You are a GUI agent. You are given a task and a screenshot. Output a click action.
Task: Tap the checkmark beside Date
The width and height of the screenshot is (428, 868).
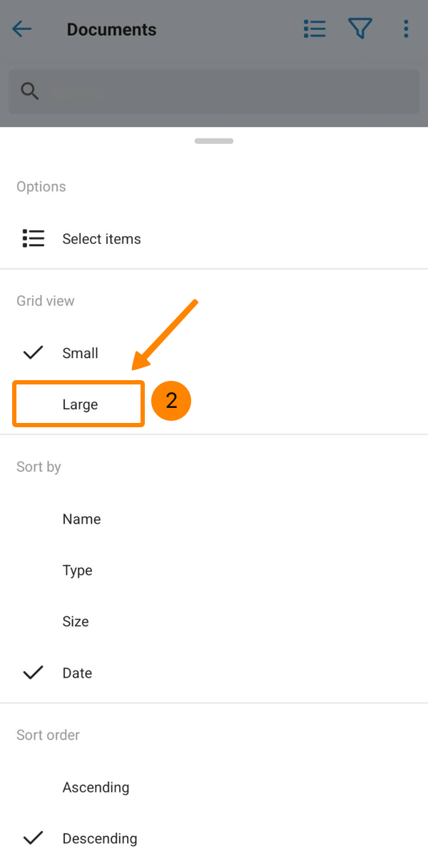tap(34, 673)
